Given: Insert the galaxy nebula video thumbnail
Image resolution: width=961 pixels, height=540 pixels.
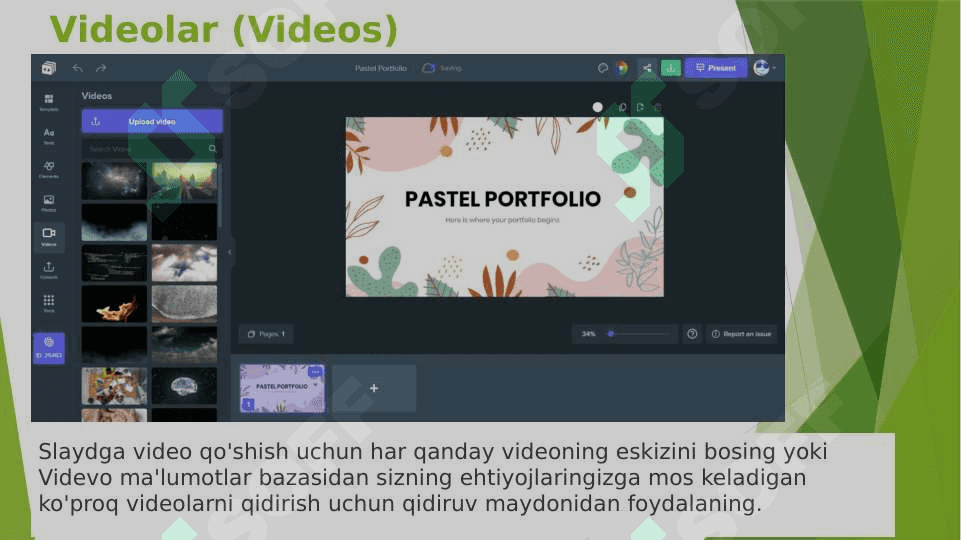Looking at the screenshot, I should pyautogui.click(x=115, y=181).
